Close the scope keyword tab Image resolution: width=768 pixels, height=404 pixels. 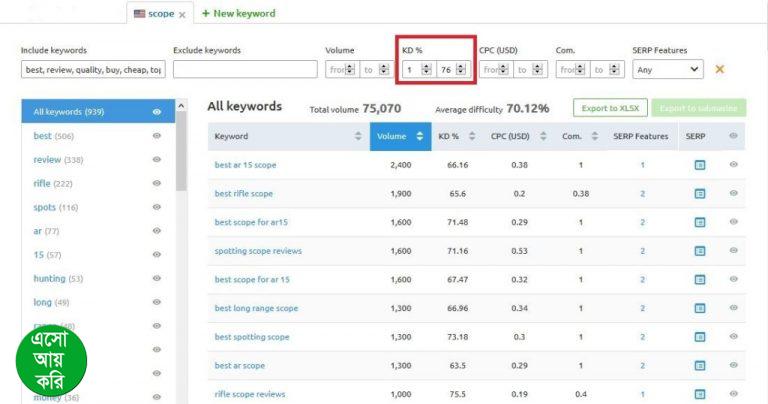click(x=182, y=15)
